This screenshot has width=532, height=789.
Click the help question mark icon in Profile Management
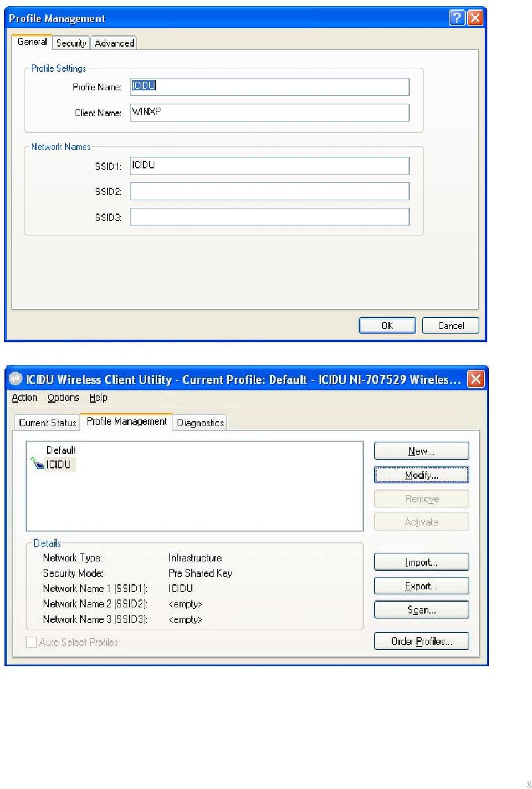tap(457, 18)
